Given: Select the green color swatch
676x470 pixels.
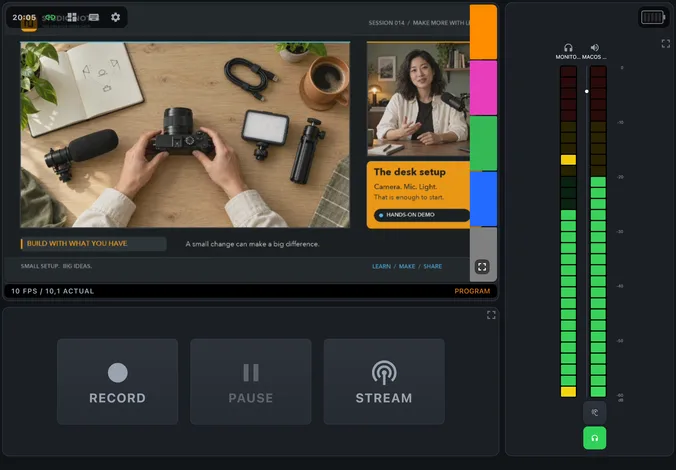Looking at the screenshot, I should click(483, 143).
